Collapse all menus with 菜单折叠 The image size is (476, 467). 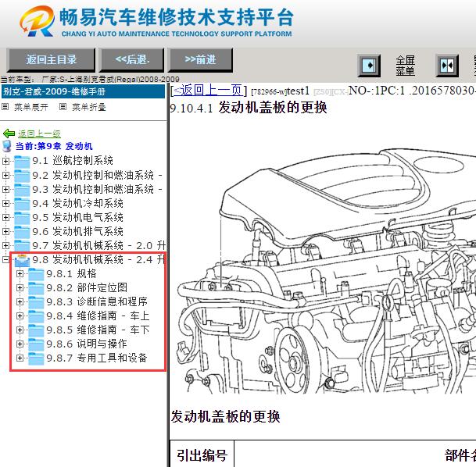click(x=88, y=107)
